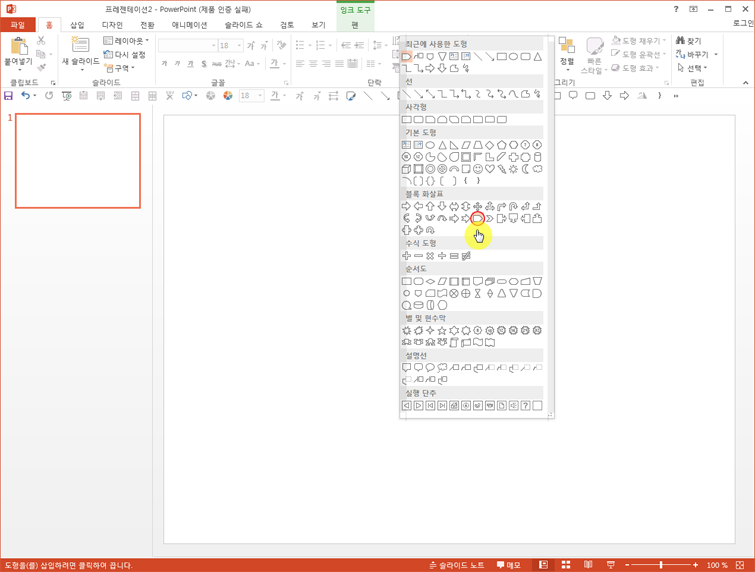Click 다시 설정 Reset button
755x572 pixels.
[124, 55]
